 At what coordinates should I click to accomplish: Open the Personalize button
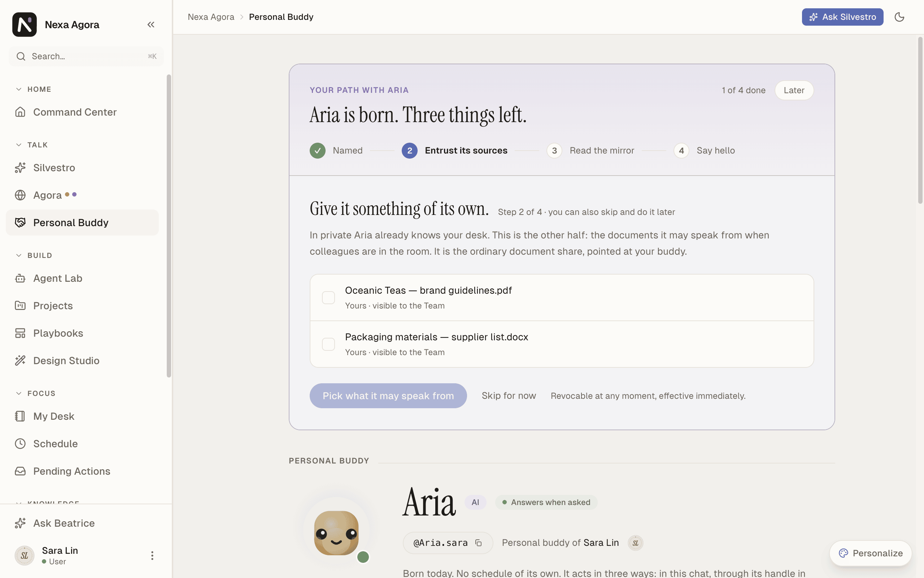(871, 553)
